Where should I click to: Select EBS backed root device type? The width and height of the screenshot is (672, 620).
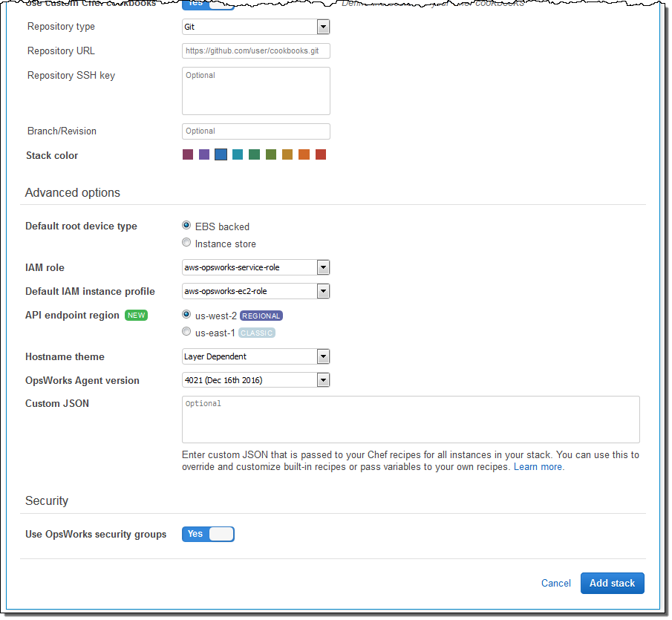186,226
